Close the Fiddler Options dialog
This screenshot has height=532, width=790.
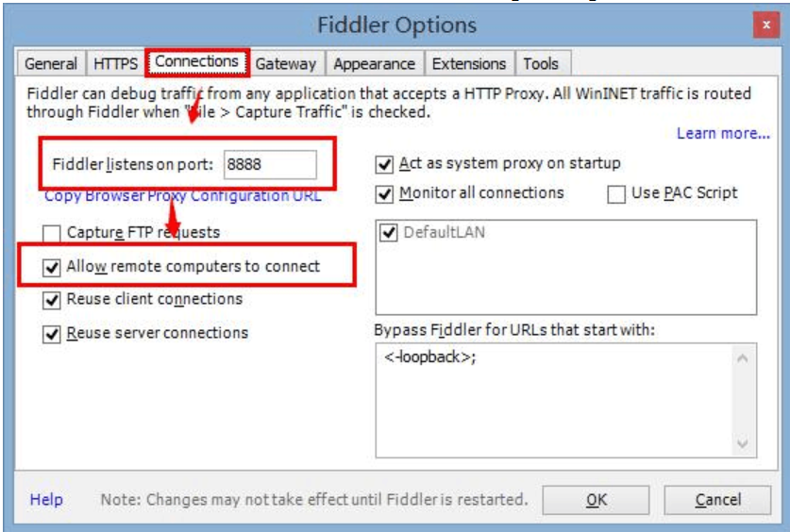click(x=765, y=25)
